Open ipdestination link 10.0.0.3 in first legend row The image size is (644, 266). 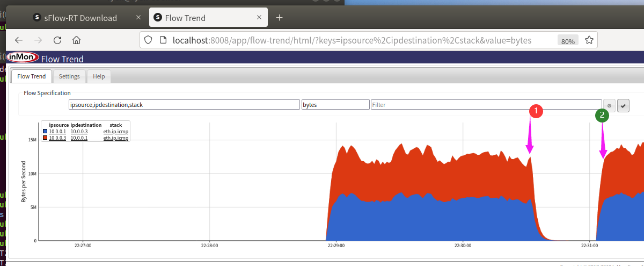78,132
